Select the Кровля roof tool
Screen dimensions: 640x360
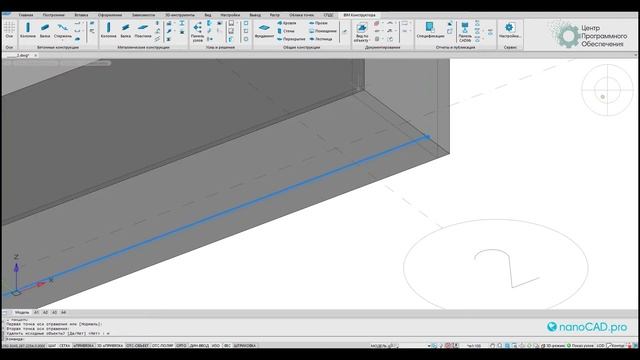287,23
